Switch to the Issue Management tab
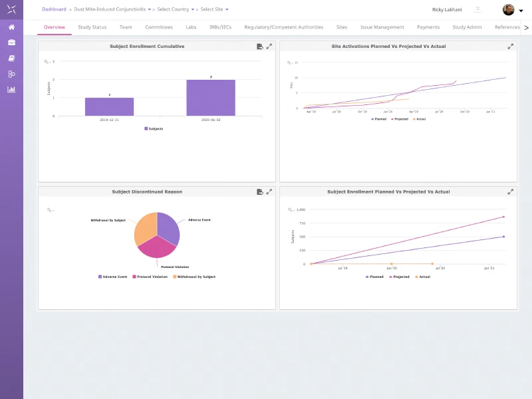Screen dimensions: 532x399 pos(382,27)
